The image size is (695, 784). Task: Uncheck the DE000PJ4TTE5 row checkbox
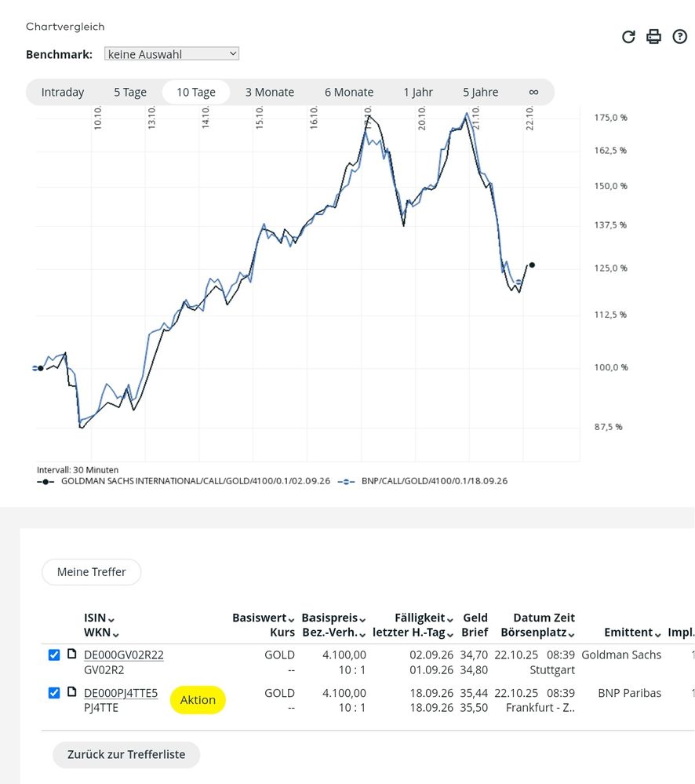point(54,692)
